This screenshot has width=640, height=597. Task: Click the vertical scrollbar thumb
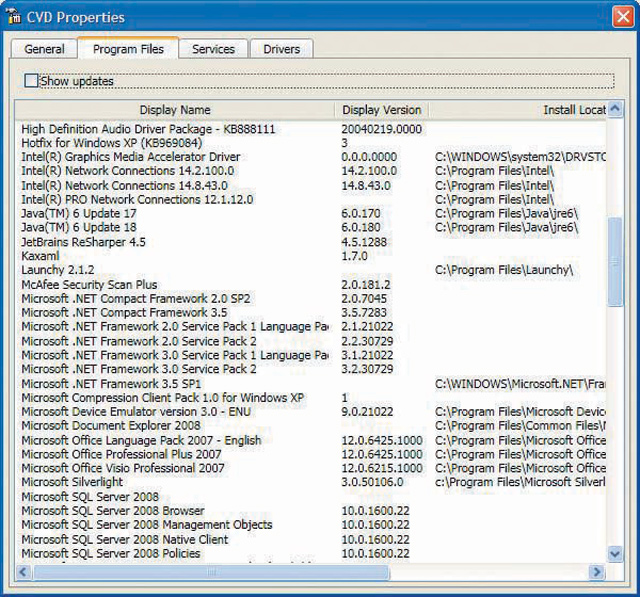click(x=615, y=262)
